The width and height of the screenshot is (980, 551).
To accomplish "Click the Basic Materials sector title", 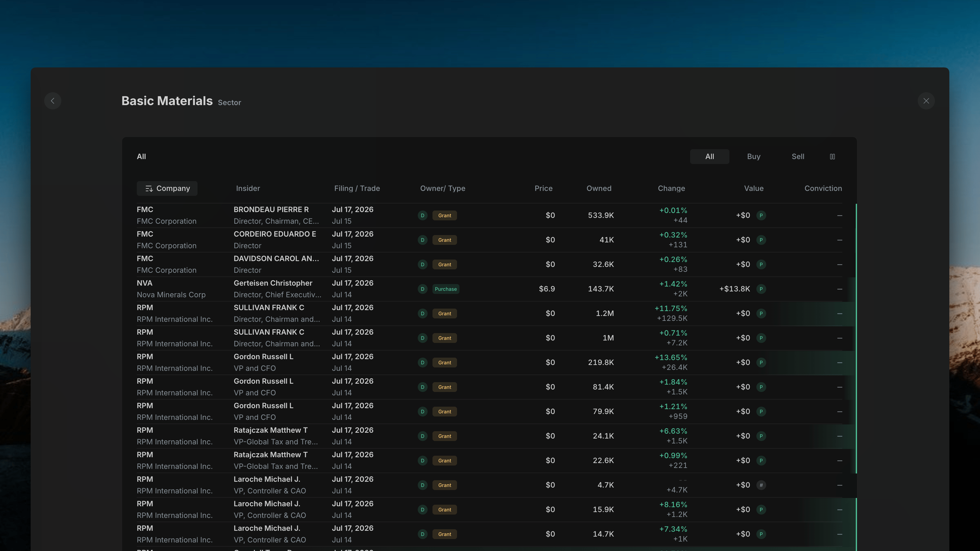I will coord(167,101).
